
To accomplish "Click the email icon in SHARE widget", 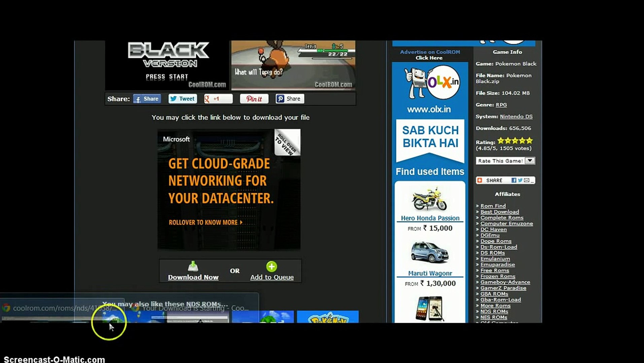I will pyautogui.click(x=527, y=180).
